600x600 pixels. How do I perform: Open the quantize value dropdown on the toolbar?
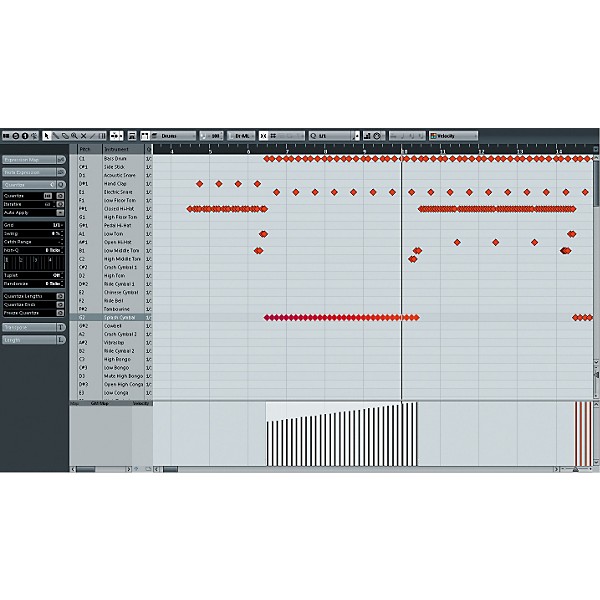(x=331, y=136)
